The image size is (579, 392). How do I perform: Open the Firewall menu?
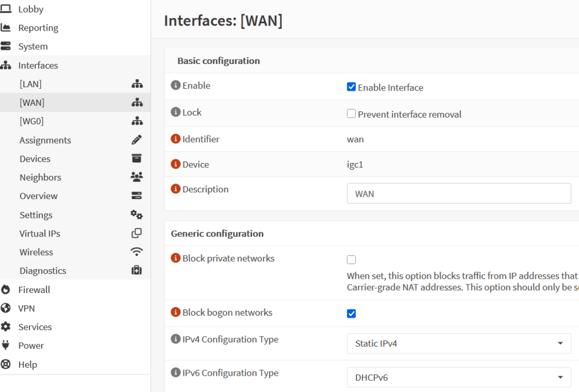34,290
